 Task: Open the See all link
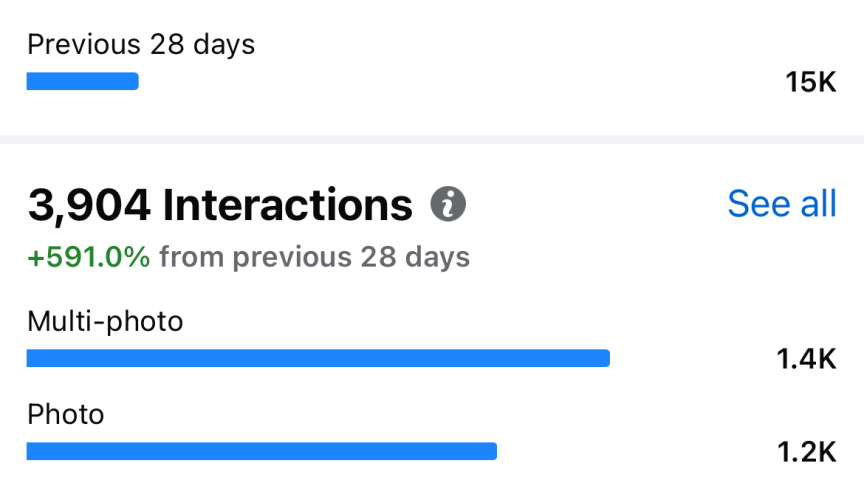coord(782,204)
